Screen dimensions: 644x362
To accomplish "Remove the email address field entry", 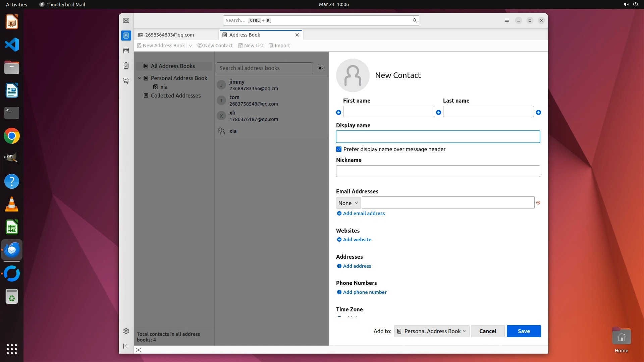I will pos(538,203).
